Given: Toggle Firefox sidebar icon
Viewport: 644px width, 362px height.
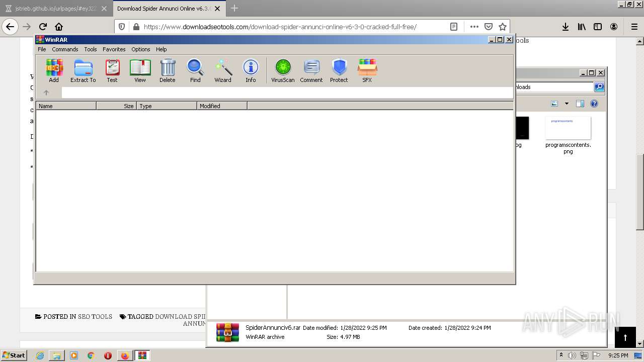Looking at the screenshot, I should pyautogui.click(x=598, y=27).
